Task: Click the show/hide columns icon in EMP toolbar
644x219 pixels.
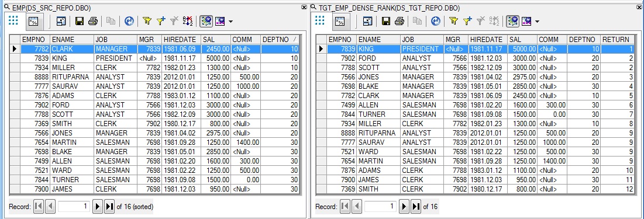Action: tap(220, 22)
